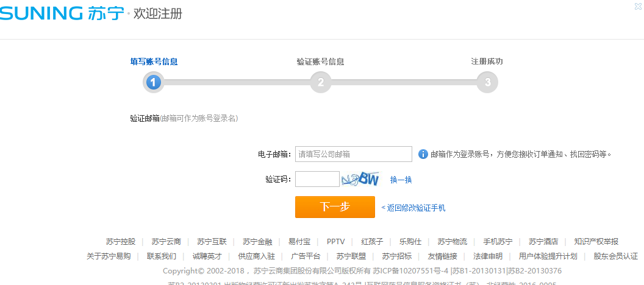Image resolution: width=644 pixels, height=285 pixels.
Task: Click step 1 circle in progress bar
Action: pyautogui.click(x=154, y=82)
